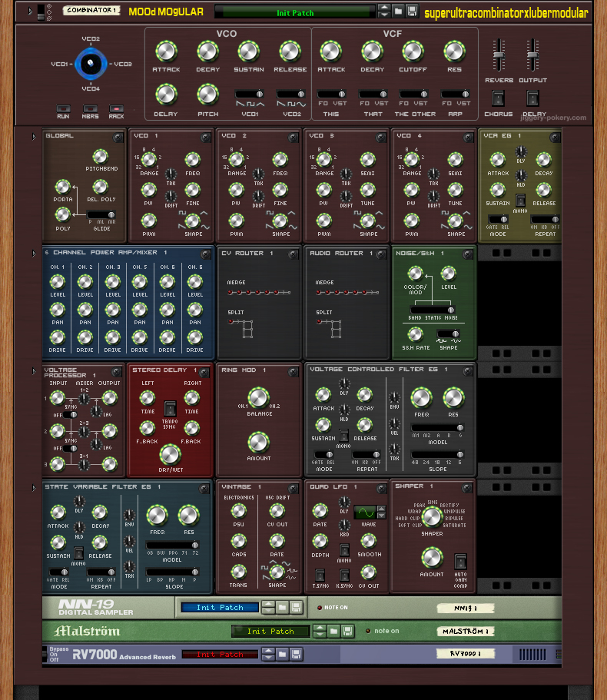The image size is (607, 700).
Task: Click the CV Router 1 corner button
Action: coord(293,254)
